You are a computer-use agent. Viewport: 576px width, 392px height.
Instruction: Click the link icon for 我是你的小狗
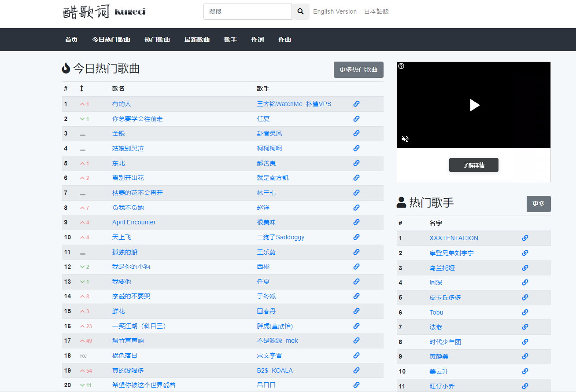(357, 267)
